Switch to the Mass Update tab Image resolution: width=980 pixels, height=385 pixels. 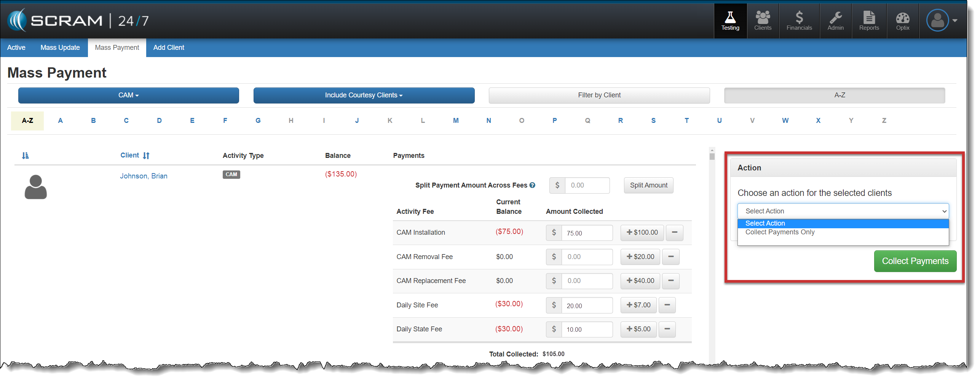(60, 48)
